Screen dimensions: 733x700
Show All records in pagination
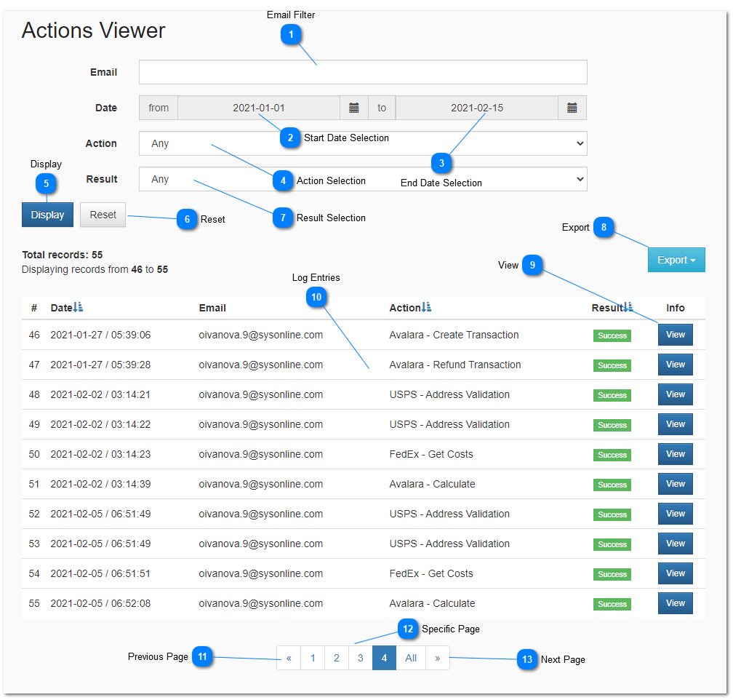[411, 659]
